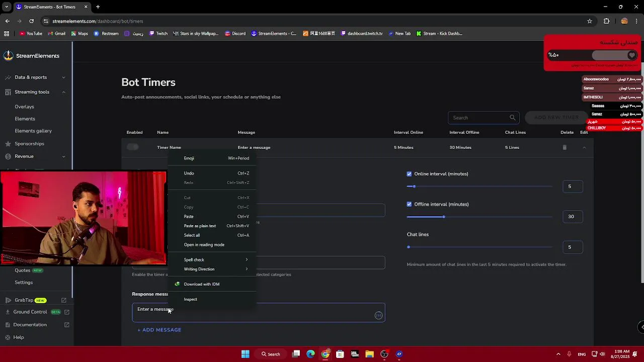644x362 pixels.
Task: Open the YouTube bookmark
Action: point(31,34)
